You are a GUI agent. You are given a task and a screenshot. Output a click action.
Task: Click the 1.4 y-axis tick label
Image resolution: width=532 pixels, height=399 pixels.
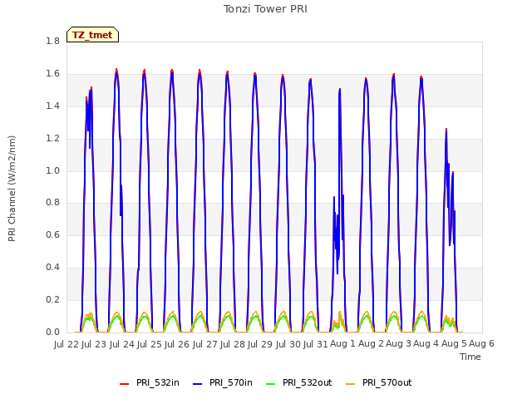coord(52,106)
